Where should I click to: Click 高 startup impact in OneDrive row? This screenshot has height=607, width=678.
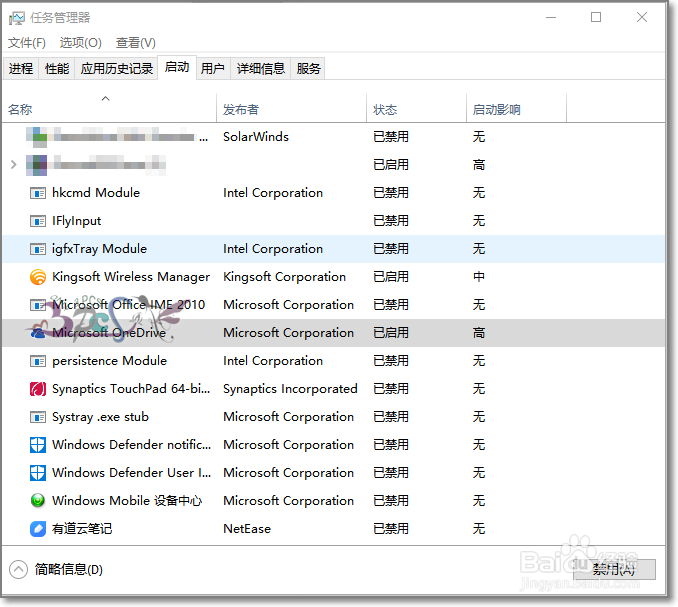coord(479,333)
